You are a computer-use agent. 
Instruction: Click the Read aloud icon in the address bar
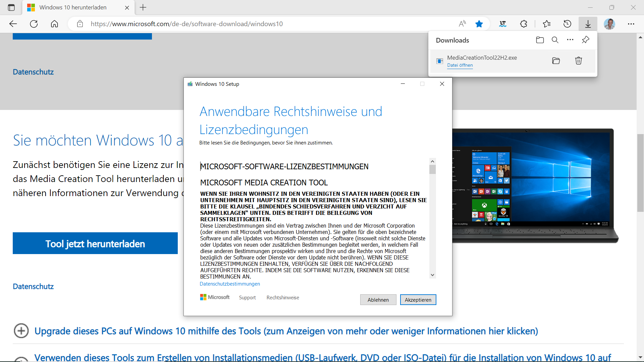coord(462,24)
